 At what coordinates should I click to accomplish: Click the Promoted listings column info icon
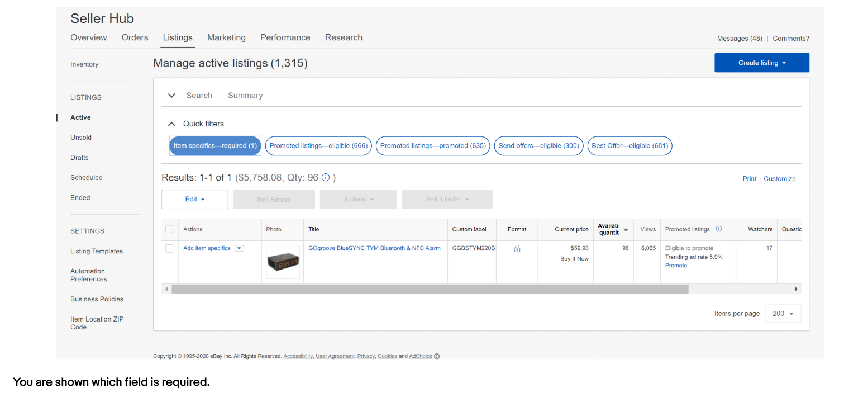[718, 229]
